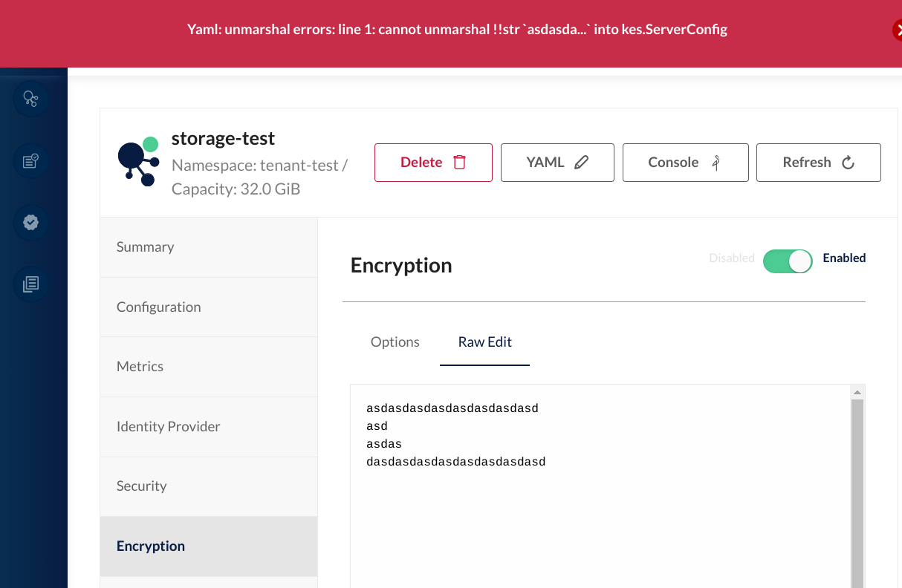The height and width of the screenshot is (588, 902).
Task: Delete the storage-test tenant
Action: [433, 163]
